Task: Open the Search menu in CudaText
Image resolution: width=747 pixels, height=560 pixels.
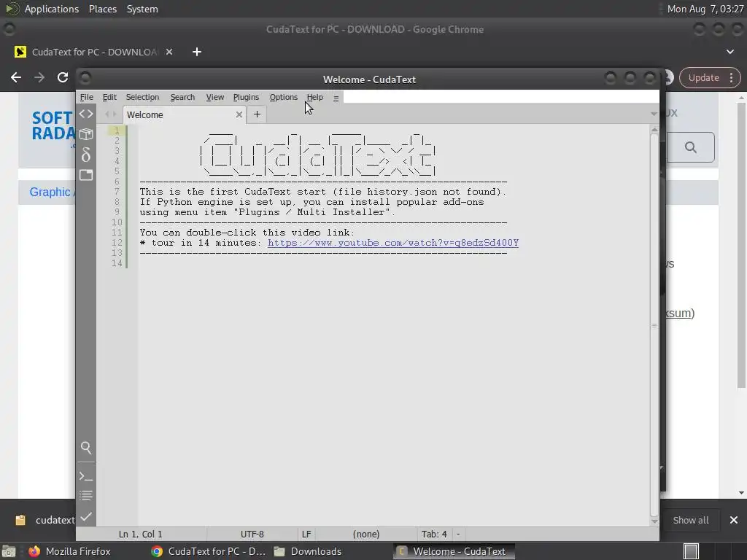Action: pyautogui.click(x=182, y=97)
